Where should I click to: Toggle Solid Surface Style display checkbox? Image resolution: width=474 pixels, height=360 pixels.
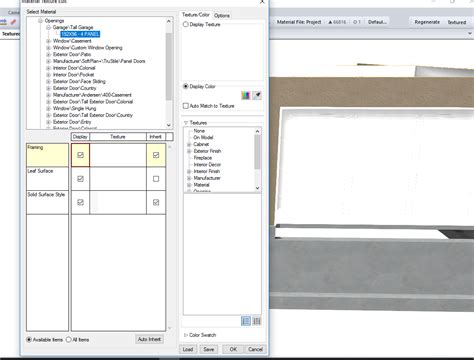[x=80, y=202]
